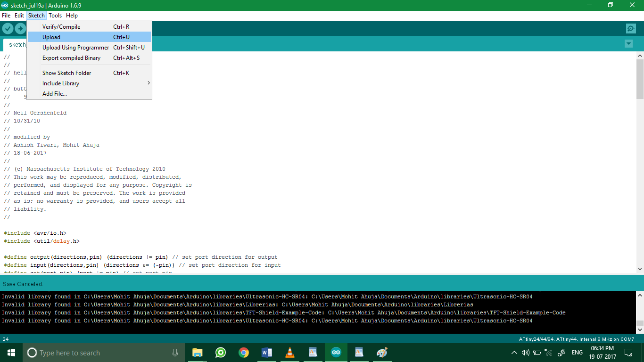Image resolution: width=644 pixels, height=362 pixels.
Task: Click the pen workspace tray icon
Action: point(561,353)
